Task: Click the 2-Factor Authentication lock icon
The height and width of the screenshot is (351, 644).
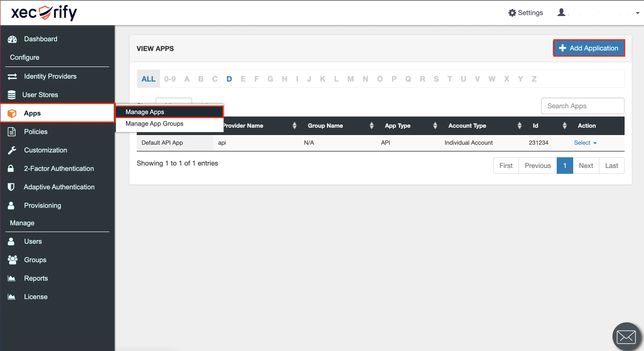Action: 11,168
